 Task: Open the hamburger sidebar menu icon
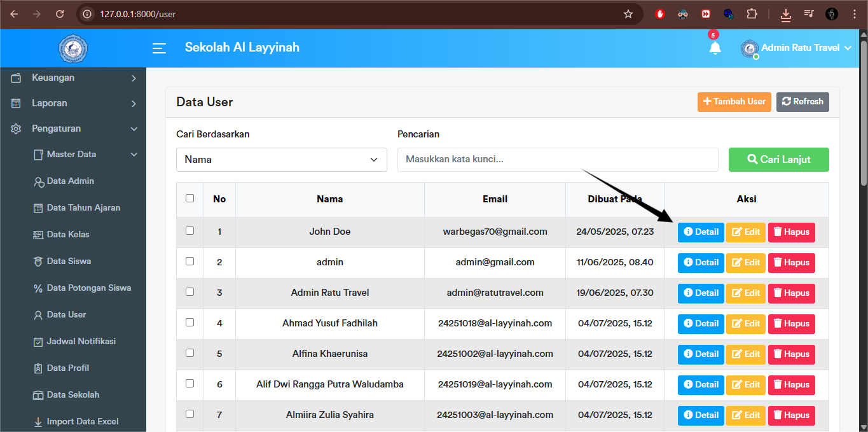click(159, 48)
